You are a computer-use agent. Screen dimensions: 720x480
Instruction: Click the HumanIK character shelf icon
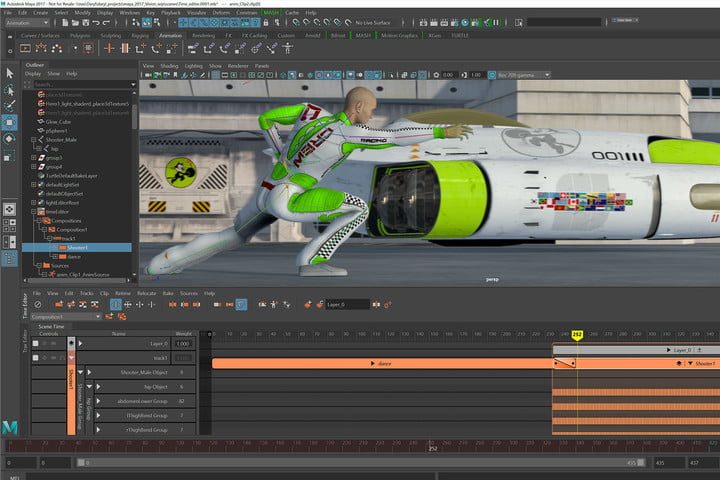tap(287, 48)
